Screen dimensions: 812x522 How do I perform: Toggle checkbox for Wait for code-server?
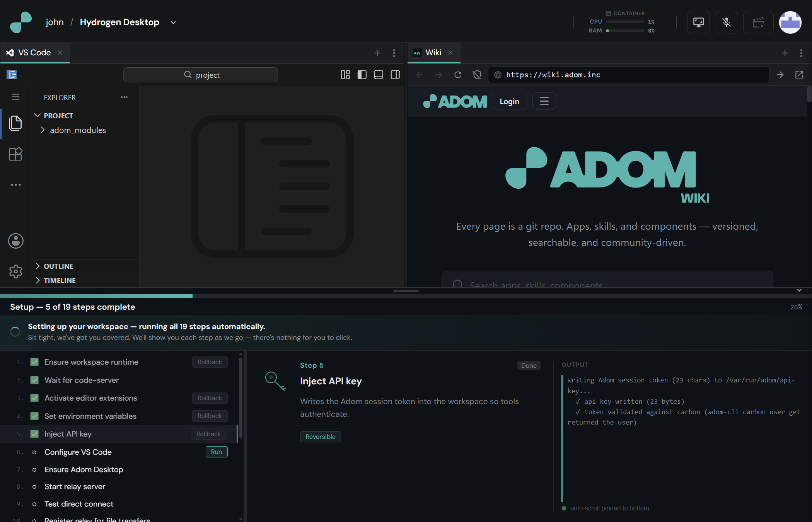point(34,380)
